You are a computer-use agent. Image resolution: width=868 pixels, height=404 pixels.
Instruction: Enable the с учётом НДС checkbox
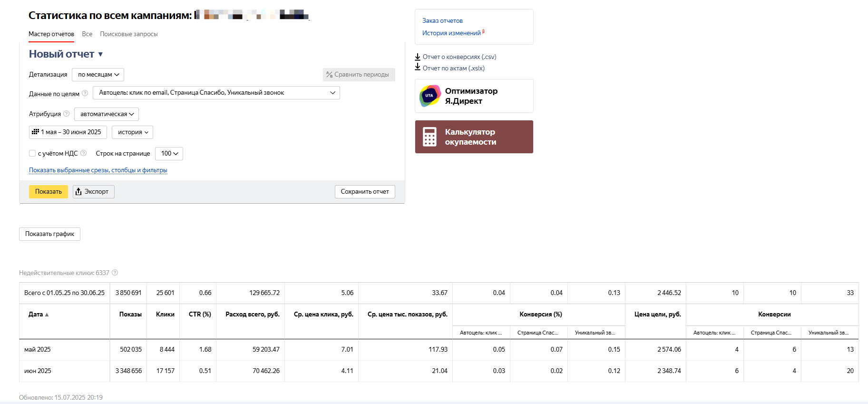[x=32, y=153]
